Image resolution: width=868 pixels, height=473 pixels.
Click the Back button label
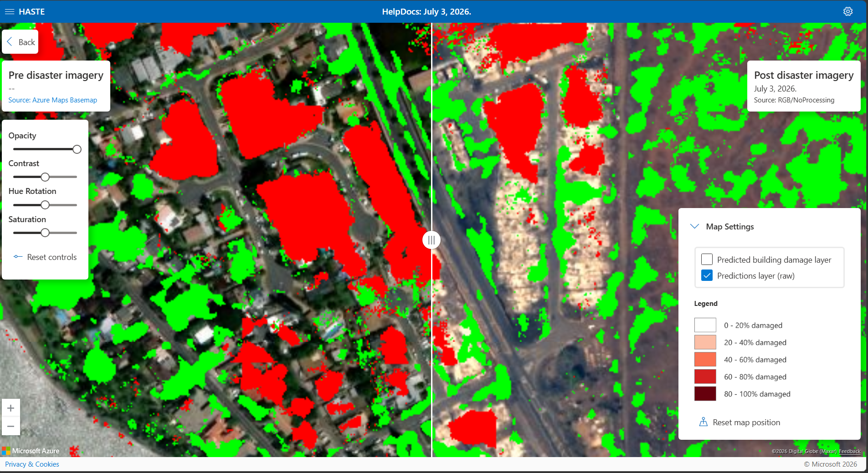click(x=26, y=42)
